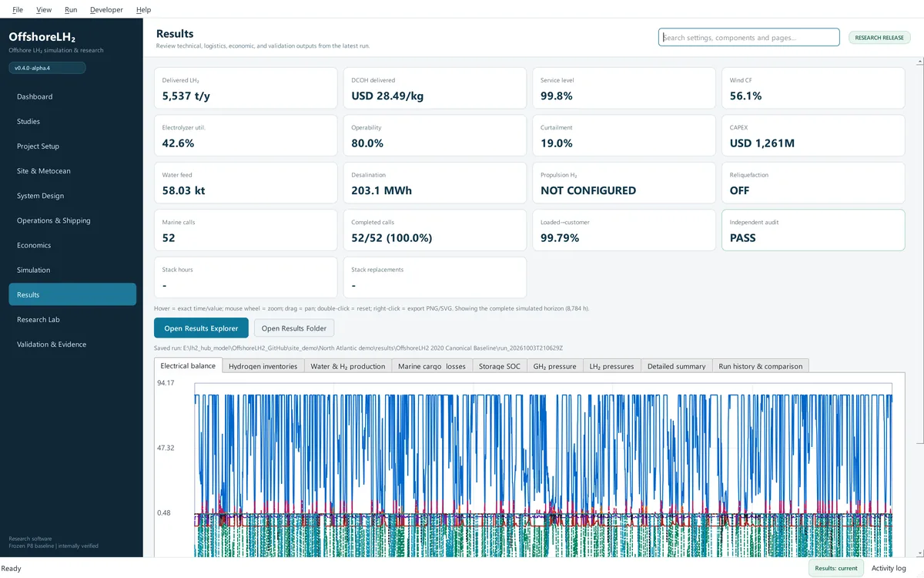Switch to Detailed summary tab

pyautogui.click(x=676, y=366)
